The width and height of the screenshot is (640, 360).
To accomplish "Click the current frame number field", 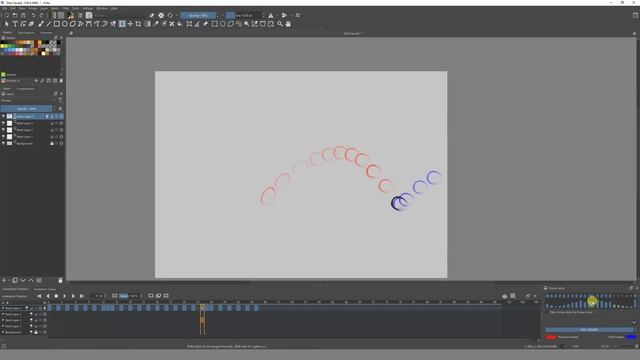I will pos(98,296).
